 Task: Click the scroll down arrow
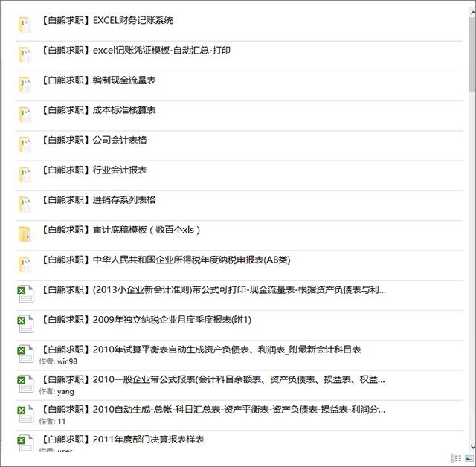pyautogui.click(x=472, y=447)
